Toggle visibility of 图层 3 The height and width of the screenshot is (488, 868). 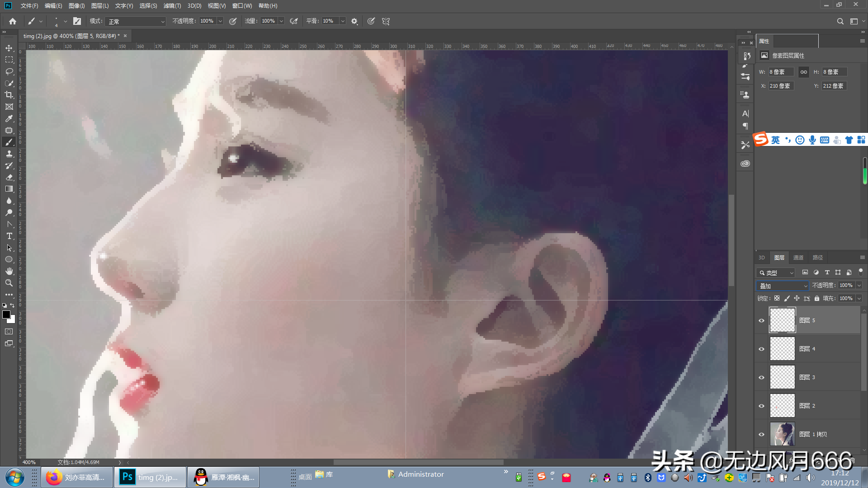tap(761, 377)
